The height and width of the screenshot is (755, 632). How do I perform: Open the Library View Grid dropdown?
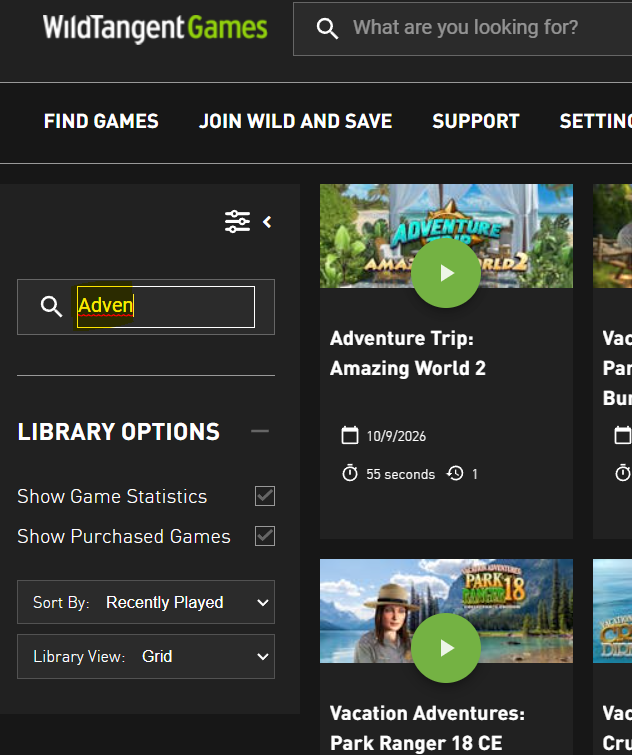(x=146, y=656)
